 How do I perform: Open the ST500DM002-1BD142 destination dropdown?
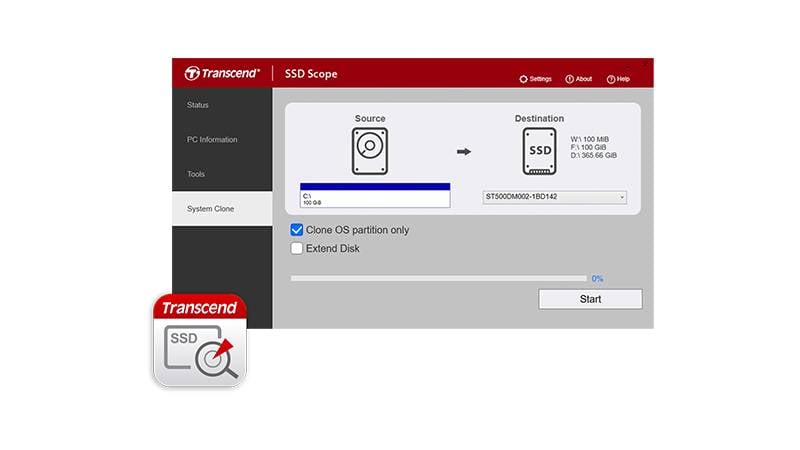point(555,197)
